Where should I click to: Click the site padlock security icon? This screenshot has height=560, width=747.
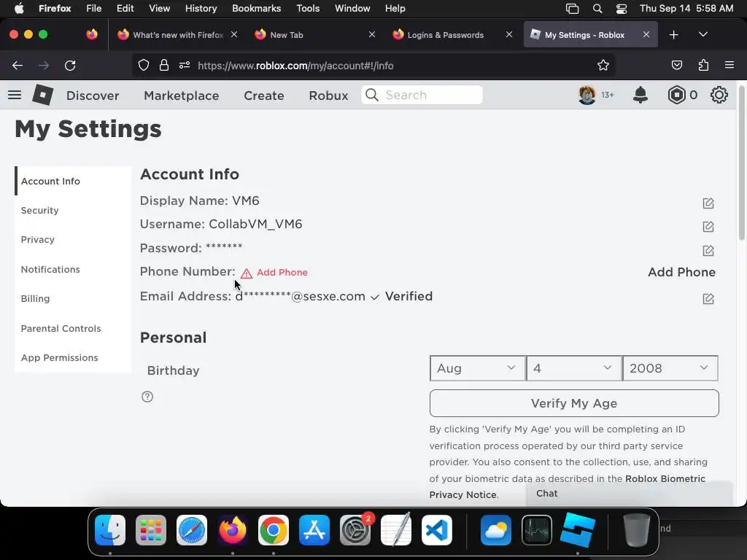(x=164, y=65)
